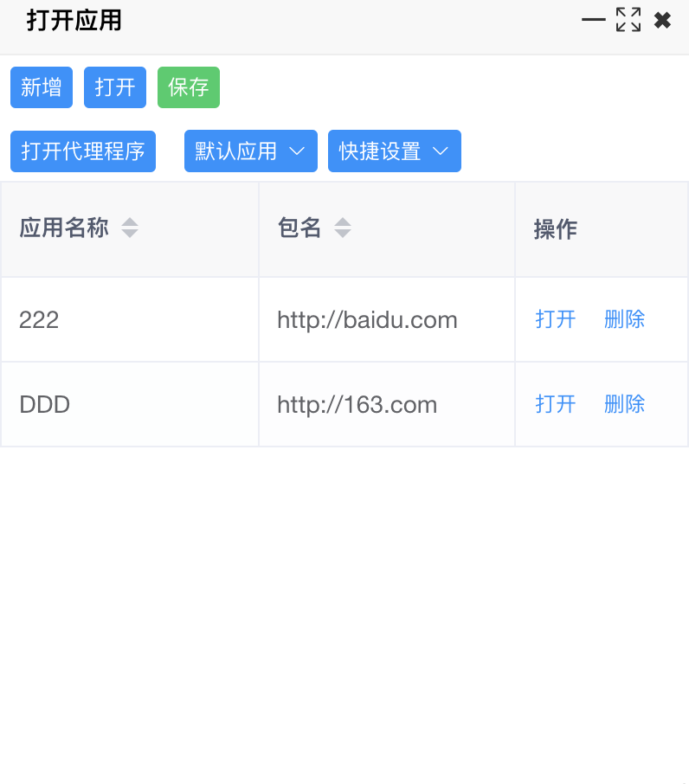Screen dimensions: 689x784
Task: Open the 快捷设置 dropdown menu
Action: [x=394, y=151]
